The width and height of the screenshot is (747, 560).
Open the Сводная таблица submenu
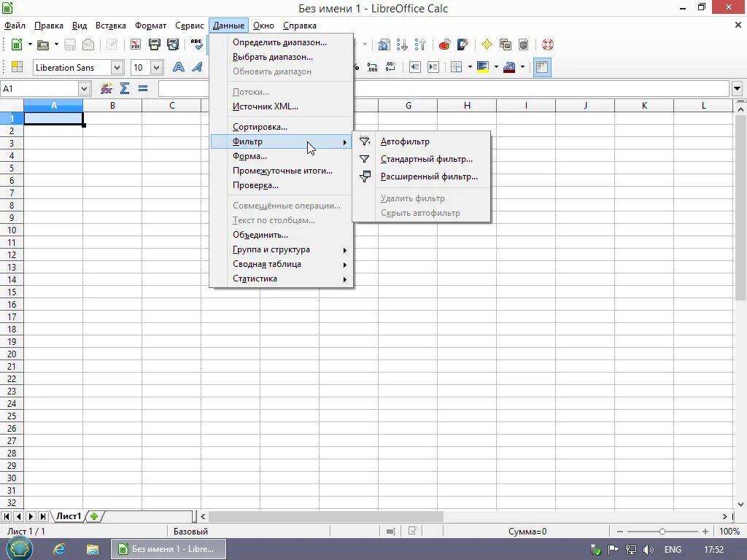[281, 264]
